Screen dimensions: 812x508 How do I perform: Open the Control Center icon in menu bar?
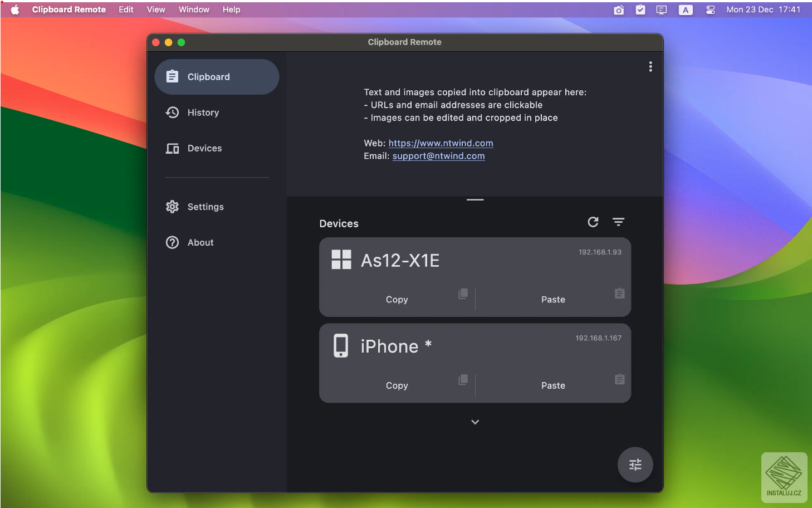710,10
